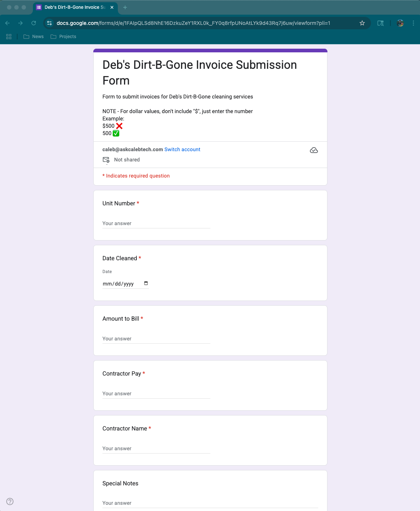Open Chrome's three-dot menu
The height and width of the screenshot is (511, 420).
(413, 23)
